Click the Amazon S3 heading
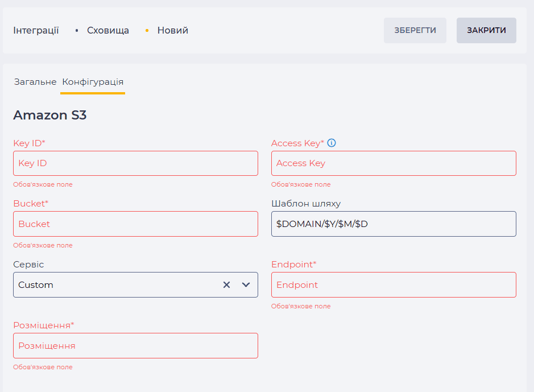The height and width of the screenshot is (392, 534). (49, 115)
